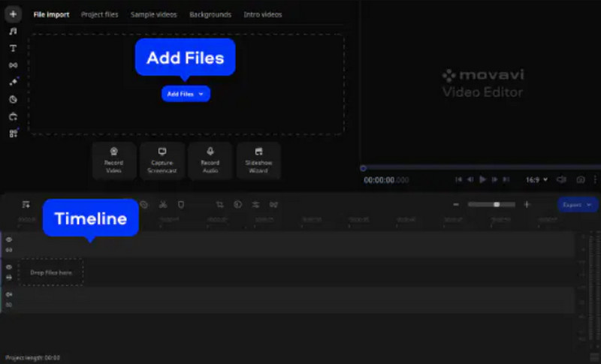
Task: Open the Transitions panel in the sidebar
Action: point(13,65)
